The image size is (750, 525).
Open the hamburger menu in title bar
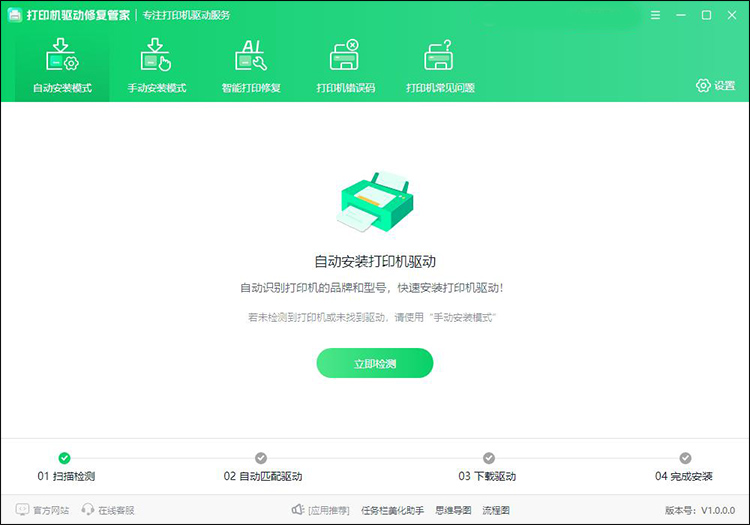[655, 15]
